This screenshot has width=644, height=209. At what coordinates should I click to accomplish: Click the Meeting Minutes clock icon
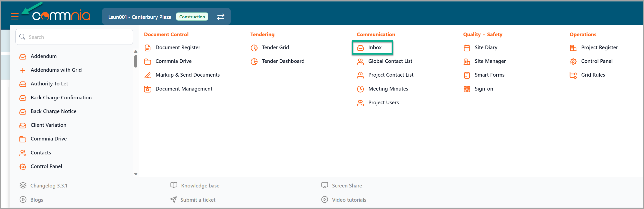click(x=360, y=89)
